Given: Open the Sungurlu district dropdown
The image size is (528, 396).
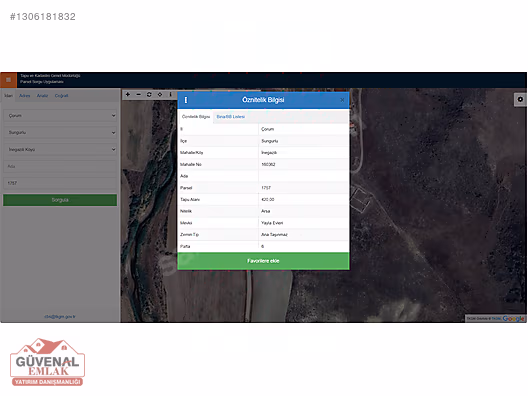Looking at the screenshot, I should pos(60,132).
